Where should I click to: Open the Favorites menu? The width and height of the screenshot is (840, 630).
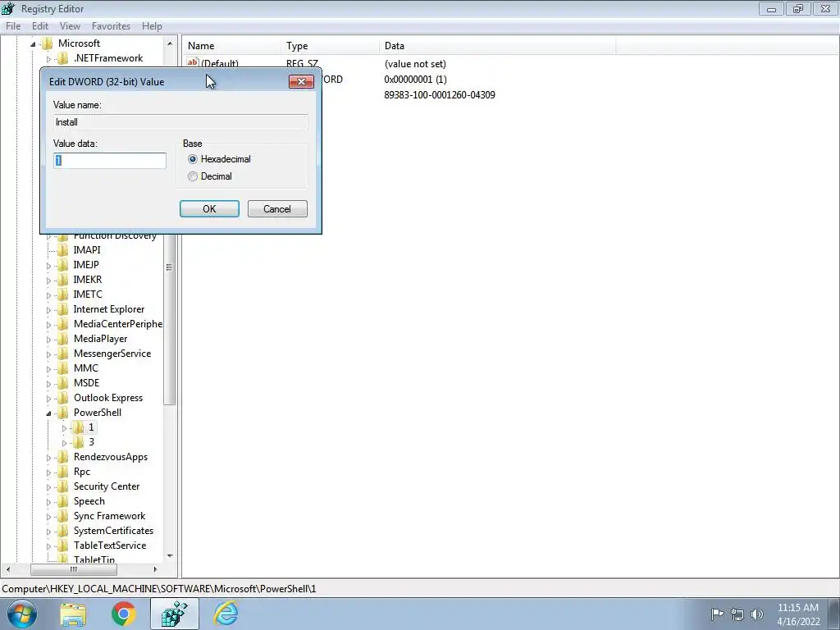[111, 25]
